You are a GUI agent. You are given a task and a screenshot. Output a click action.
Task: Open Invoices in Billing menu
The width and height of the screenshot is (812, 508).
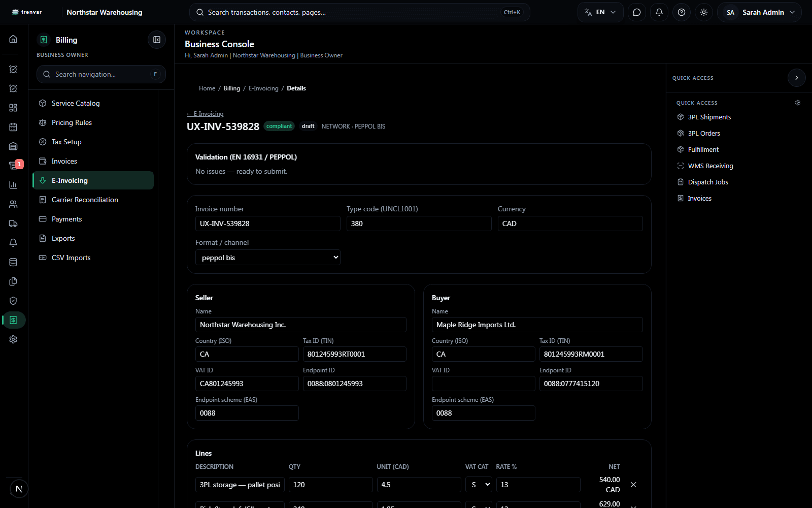pyautogui.click(x=93, y=161)
